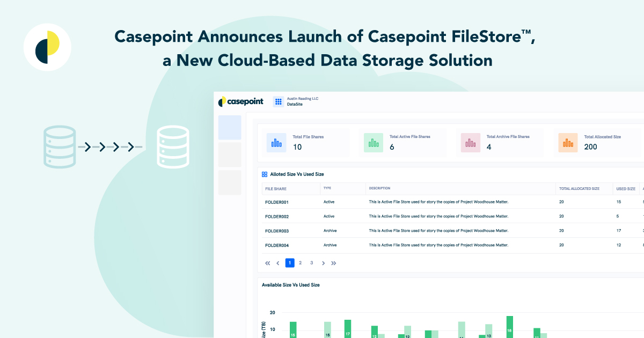Image resolution: width=644 pixels, height=338 pixels.
Task: Click the grid icon beside Alloted Size Vs Used Size
Action: [x=264, y=174]
